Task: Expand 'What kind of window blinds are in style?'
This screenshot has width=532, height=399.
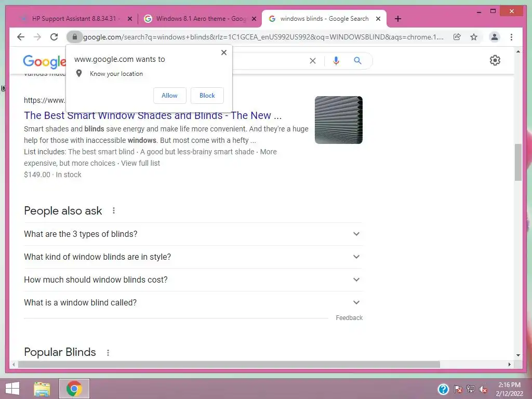Action: tap(193, 257)
